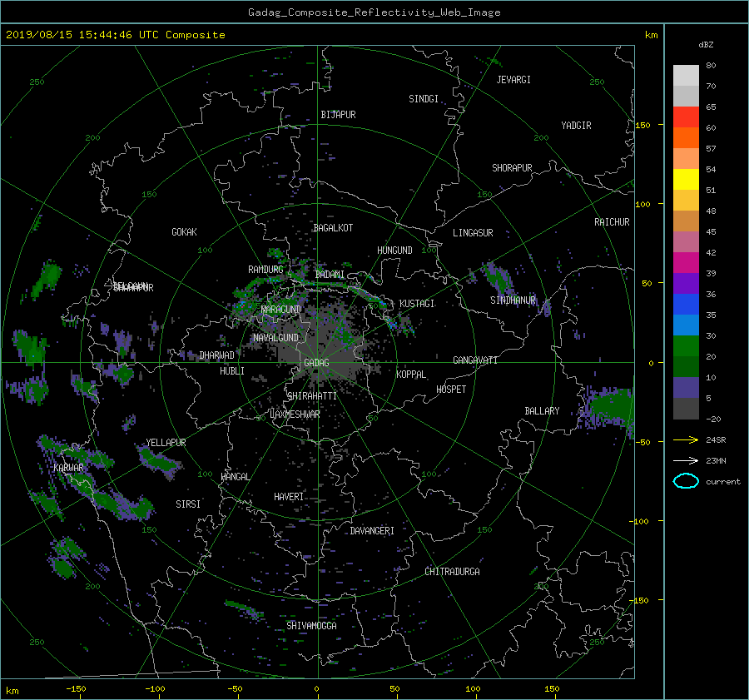The width and height of the screenshot is (749, 700).
Task: Click the SHORAPUR city label
Action: coord(512,167)
